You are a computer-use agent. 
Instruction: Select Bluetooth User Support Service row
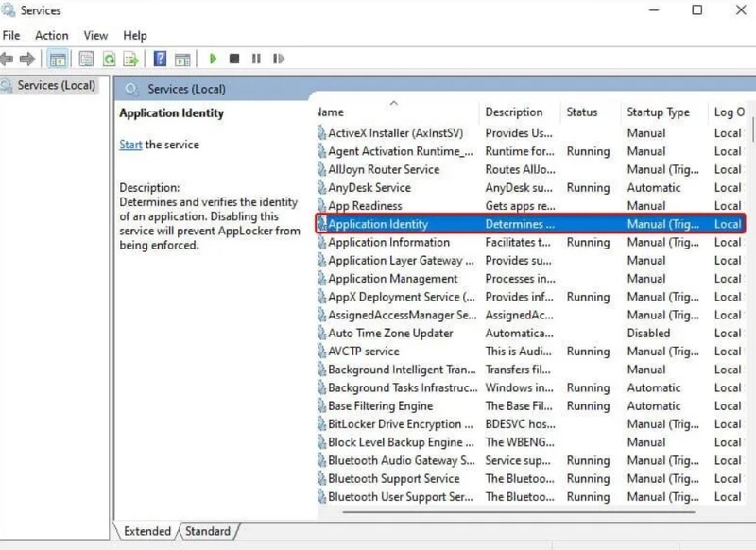pyautogui.click(x=530, y=497)
